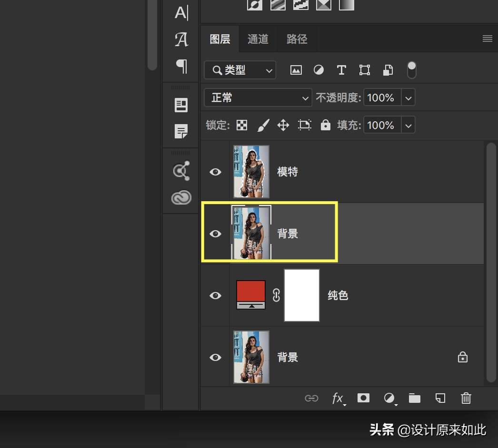Hide the selected 背景 copy layer

[215, 234]
